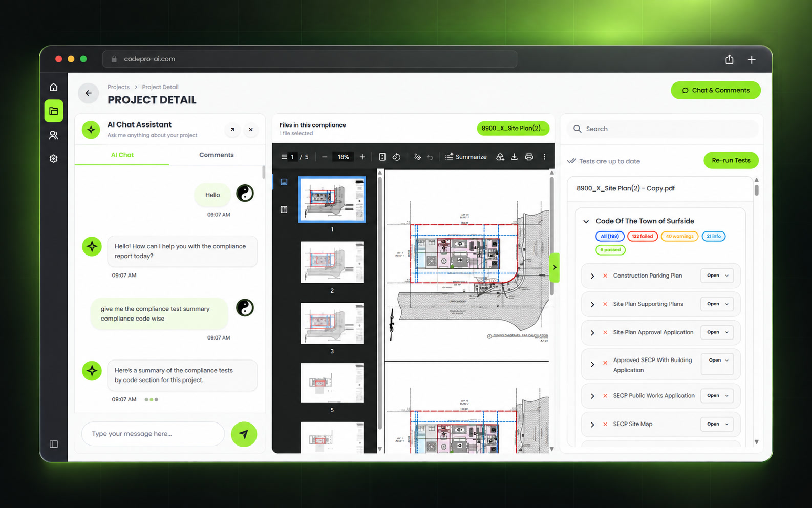Zoom in on the PDF viewer

pos(362,157)
